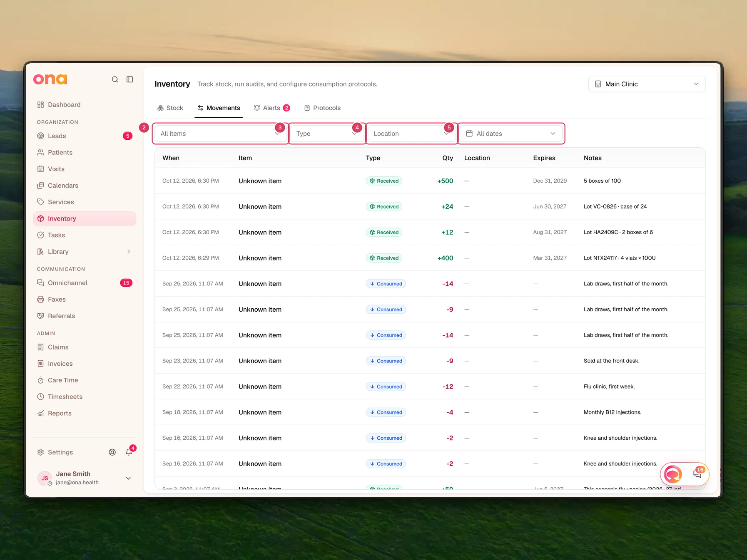The height and width of the screenshot is (560, 747).
Task: Open Calendars in sidebar
Action: tap(85, 186)
